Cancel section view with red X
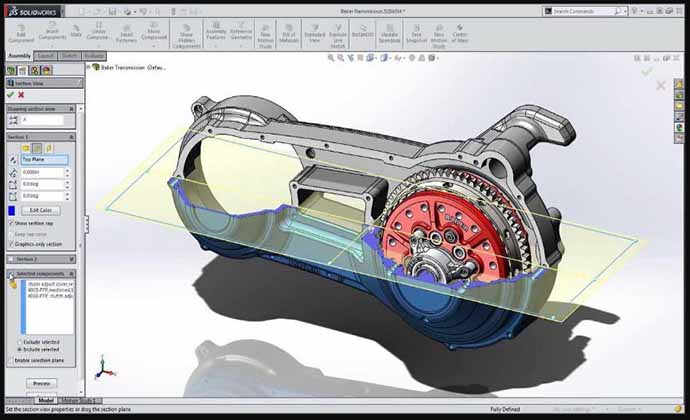The width and height of the screenshot is (690, 420). tap(22, 95)
